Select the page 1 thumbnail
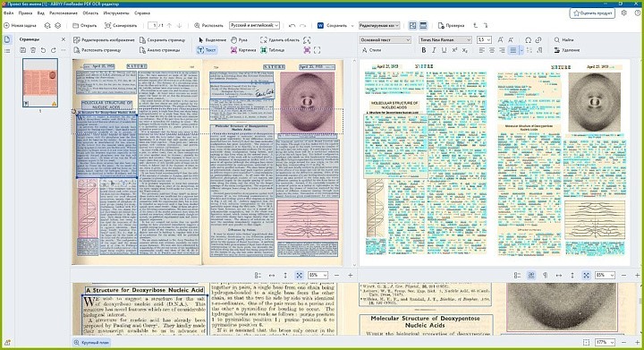The height and width of the screenshot is (350, 644). (x=40, y=82)
